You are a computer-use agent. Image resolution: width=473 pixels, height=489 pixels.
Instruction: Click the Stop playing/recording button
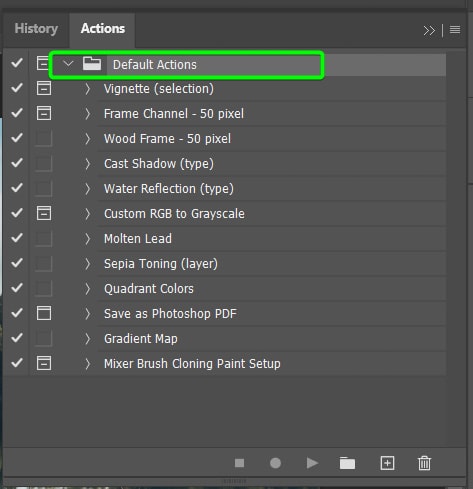[239, 463]
